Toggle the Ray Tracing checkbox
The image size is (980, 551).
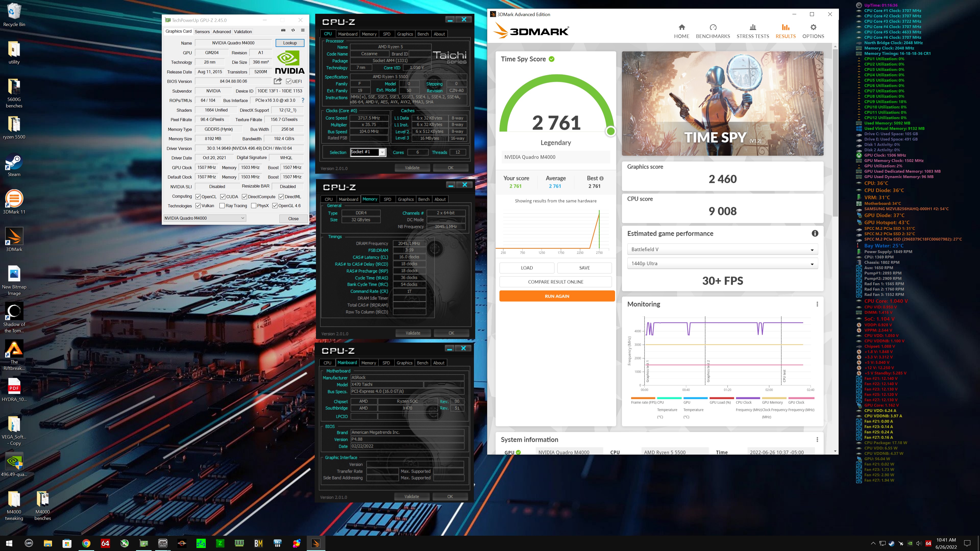coord(222,206)
